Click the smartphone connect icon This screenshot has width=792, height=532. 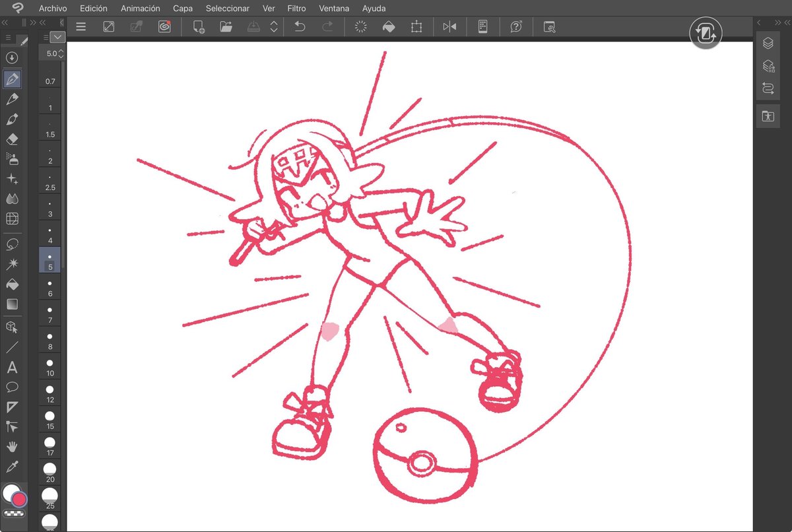tap(482, 27)
